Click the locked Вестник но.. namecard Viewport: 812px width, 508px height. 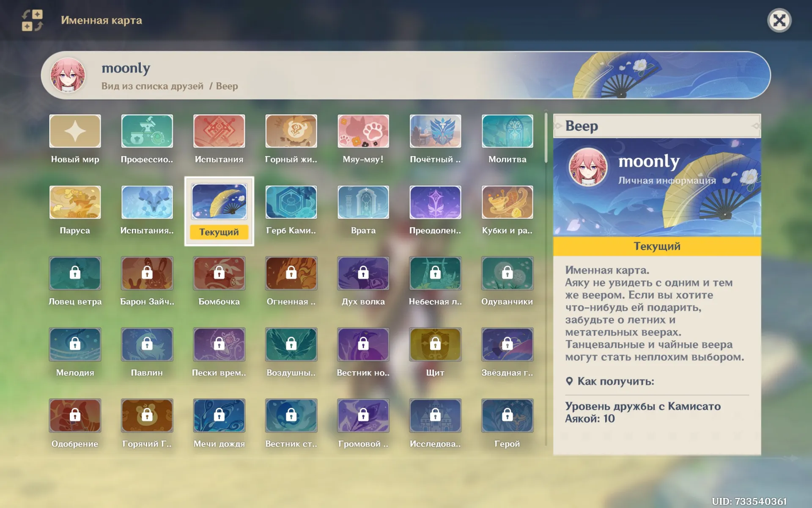363,345
